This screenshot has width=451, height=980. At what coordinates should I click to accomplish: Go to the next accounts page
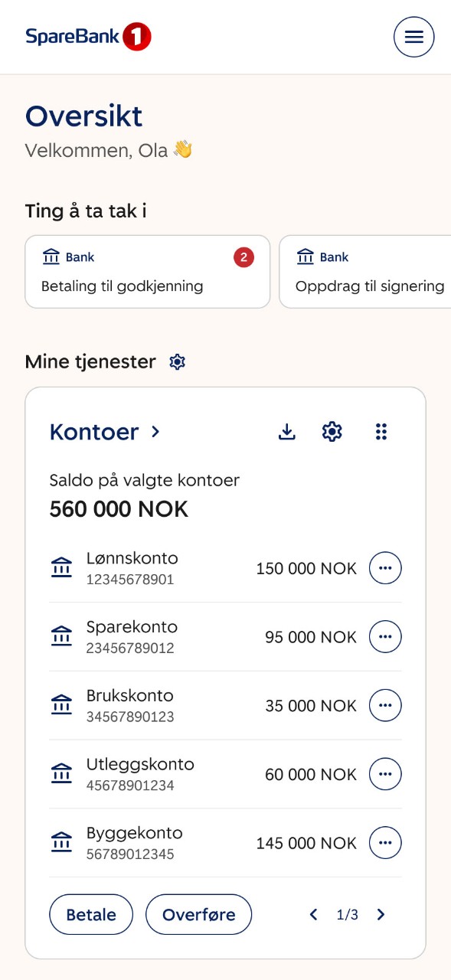(x=381, y=914)
